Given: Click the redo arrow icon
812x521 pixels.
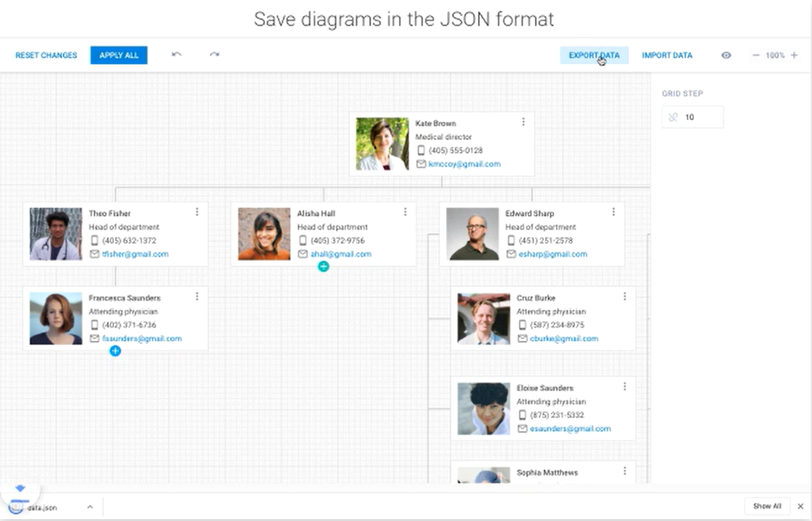Looking at the screenshot, I should click(214, 55).
